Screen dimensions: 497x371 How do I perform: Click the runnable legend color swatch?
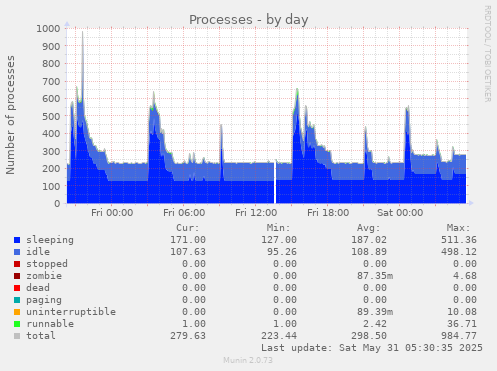(x=17, y=324)
